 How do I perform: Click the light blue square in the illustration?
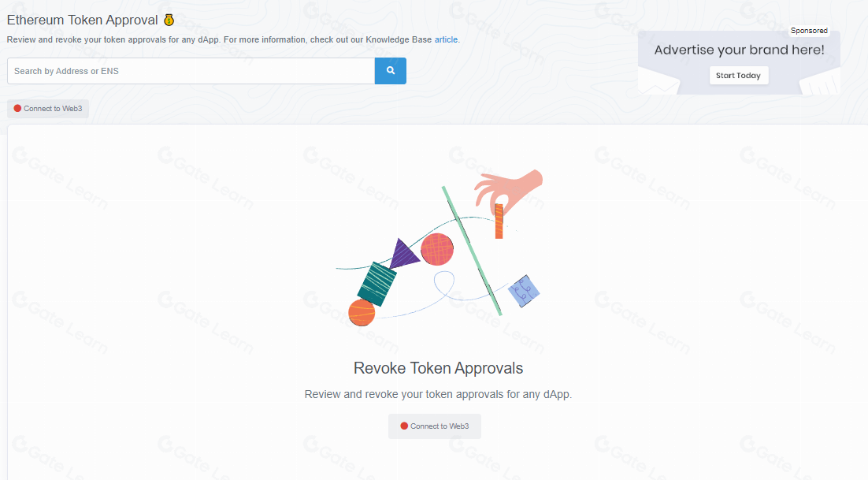click(x=524, y=291)
